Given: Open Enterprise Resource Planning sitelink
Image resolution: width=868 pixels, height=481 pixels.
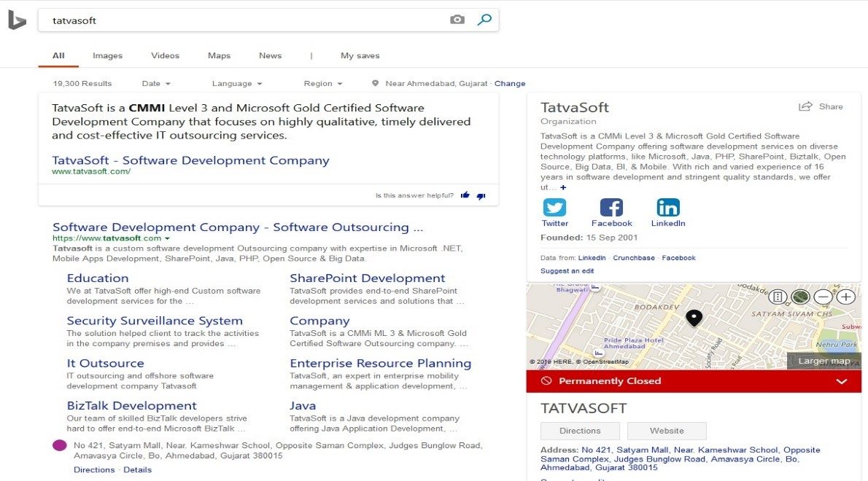Looking at the screenshot, I should pos(380,363).
